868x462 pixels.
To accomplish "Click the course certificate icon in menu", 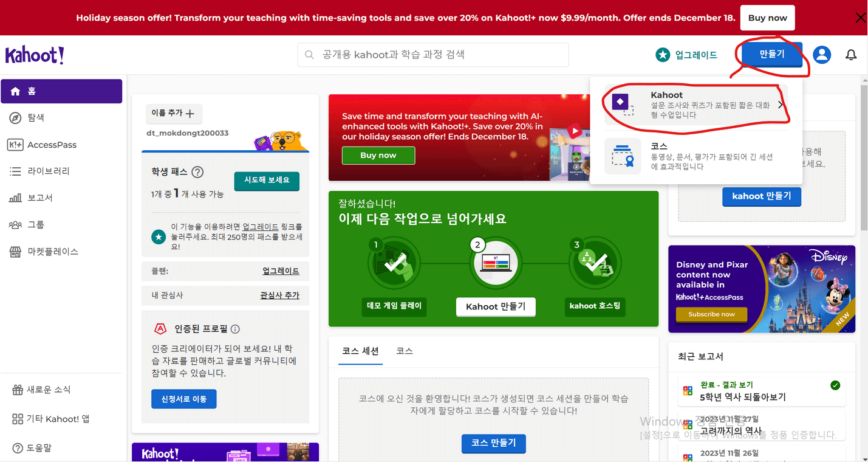I will 623,156.
